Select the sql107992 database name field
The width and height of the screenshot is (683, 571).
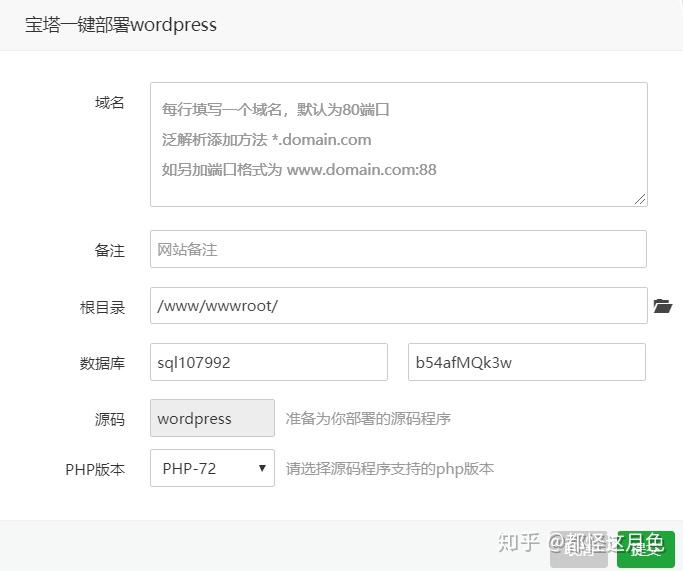click(x=269, y=362)
